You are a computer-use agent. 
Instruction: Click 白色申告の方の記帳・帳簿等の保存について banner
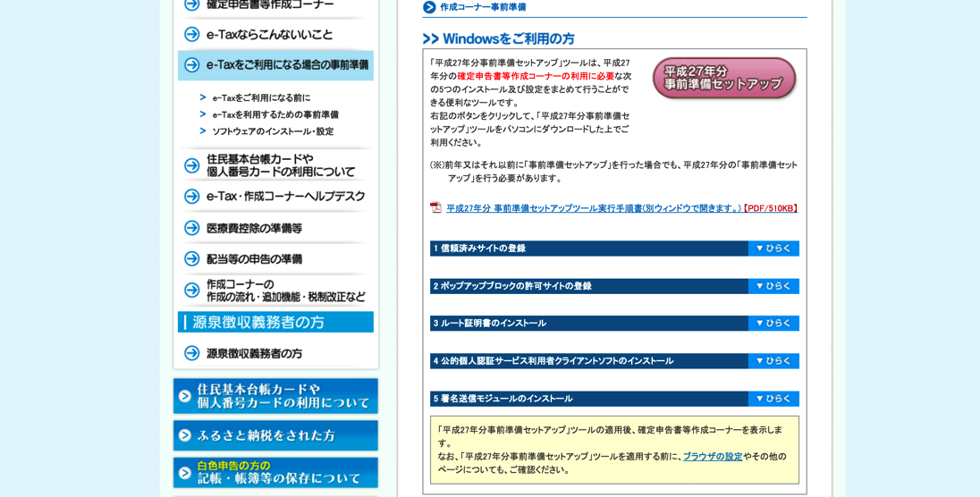[275, 473]
